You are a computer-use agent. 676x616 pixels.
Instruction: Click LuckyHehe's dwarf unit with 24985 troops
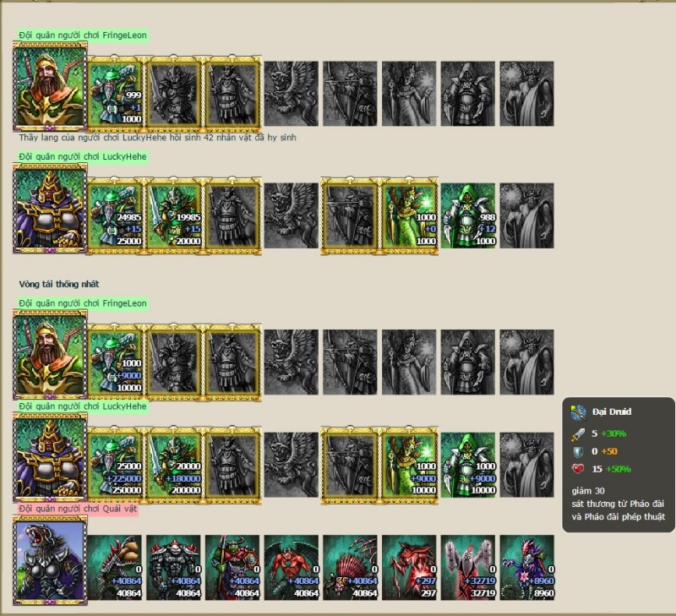coord(115,215)
